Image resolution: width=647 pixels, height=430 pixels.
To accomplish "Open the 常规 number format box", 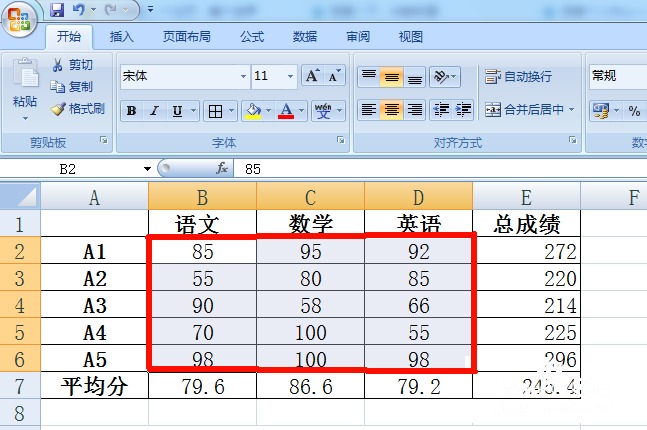I will 618,76.
